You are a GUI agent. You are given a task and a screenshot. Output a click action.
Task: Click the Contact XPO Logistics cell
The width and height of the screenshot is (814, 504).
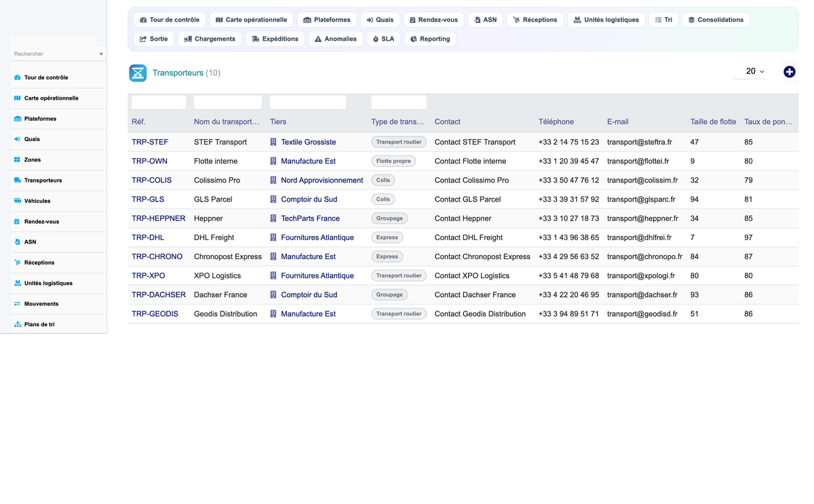coord(472,276)
